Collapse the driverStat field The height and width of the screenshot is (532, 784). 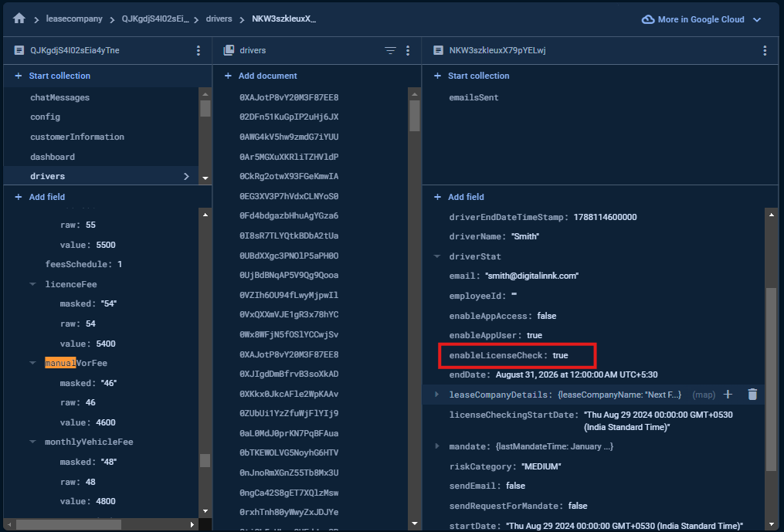click(437, 256)
